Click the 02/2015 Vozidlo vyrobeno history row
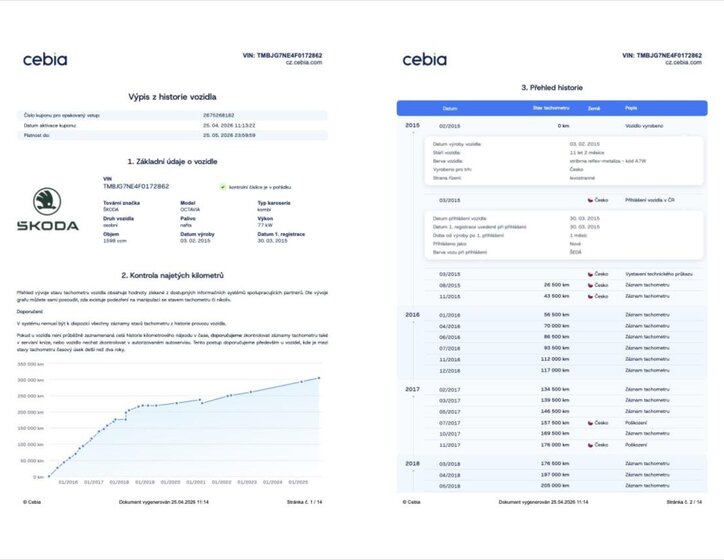 pos(560,126)
